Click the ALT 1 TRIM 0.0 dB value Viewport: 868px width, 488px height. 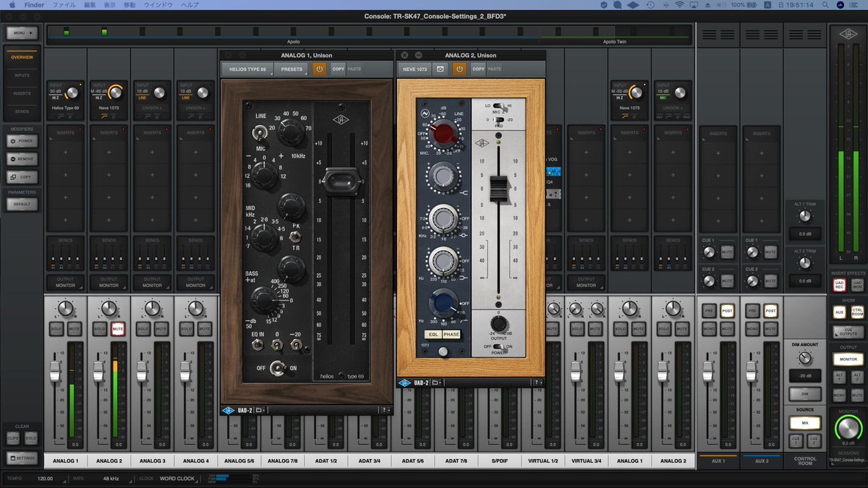point(804,234)
